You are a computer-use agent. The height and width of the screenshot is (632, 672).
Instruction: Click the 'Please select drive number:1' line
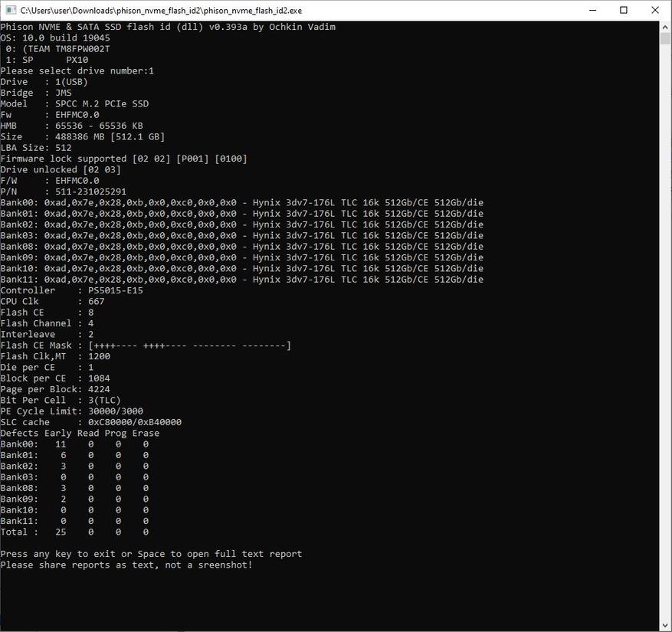click(x=77, y=70)
